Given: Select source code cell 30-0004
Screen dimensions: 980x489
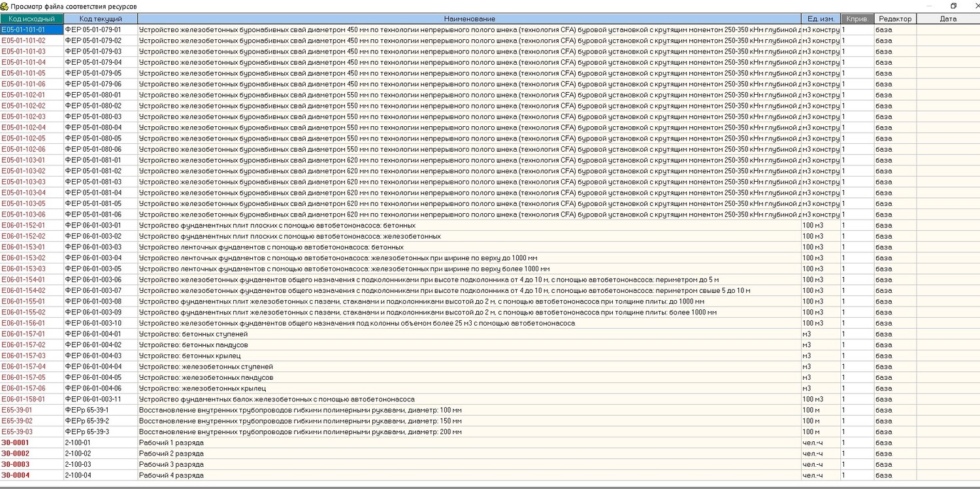Looking at the screenshot, I should [32, 475].
